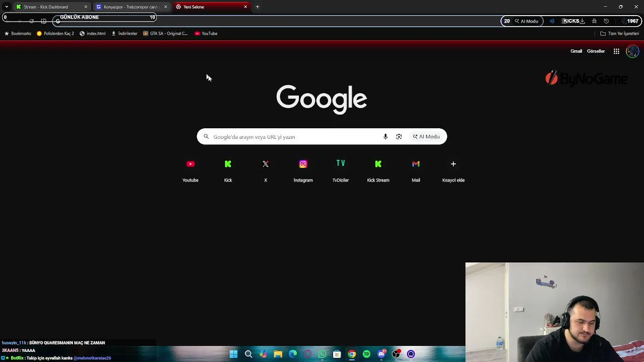Open the Windows Start menu
Image resolution: width=644 pixels, height=362 pixels.
[x=233, y=354]
